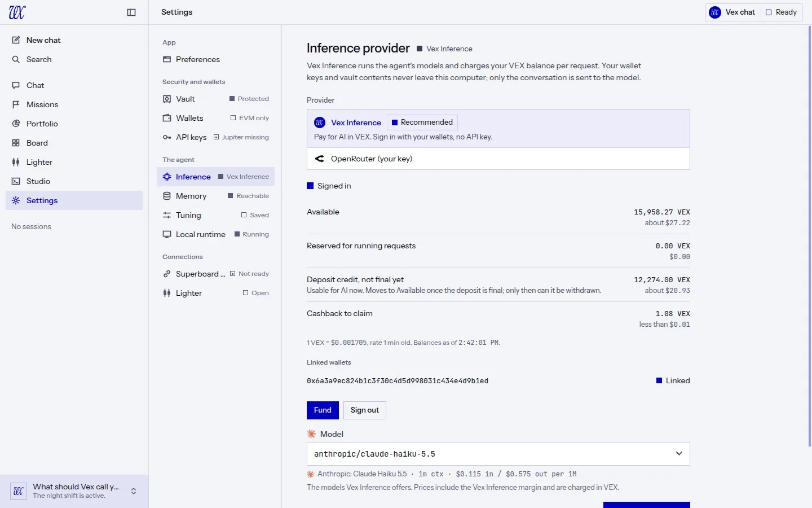Click the Vex chat button in header
Viewport: 812px width, 508px height.
click(732, 12)
